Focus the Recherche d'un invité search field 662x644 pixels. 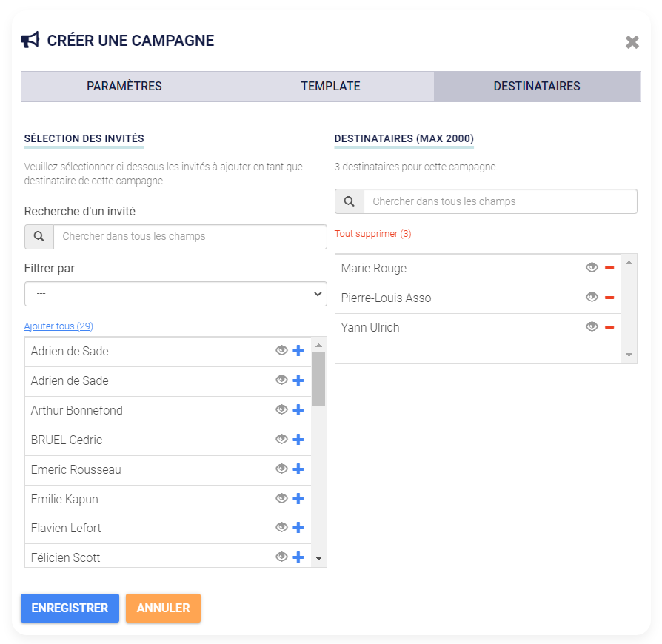click(190, 236)
